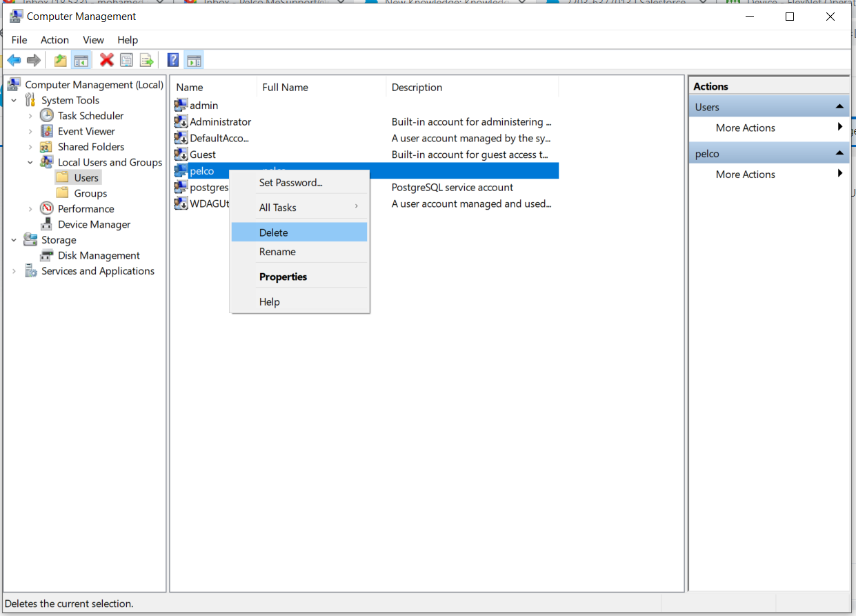The width and height of the screenshot is (856, 616).
Task: Toggle the console tree pane icon
Action: pyautogui.click(x=81, y=60)
